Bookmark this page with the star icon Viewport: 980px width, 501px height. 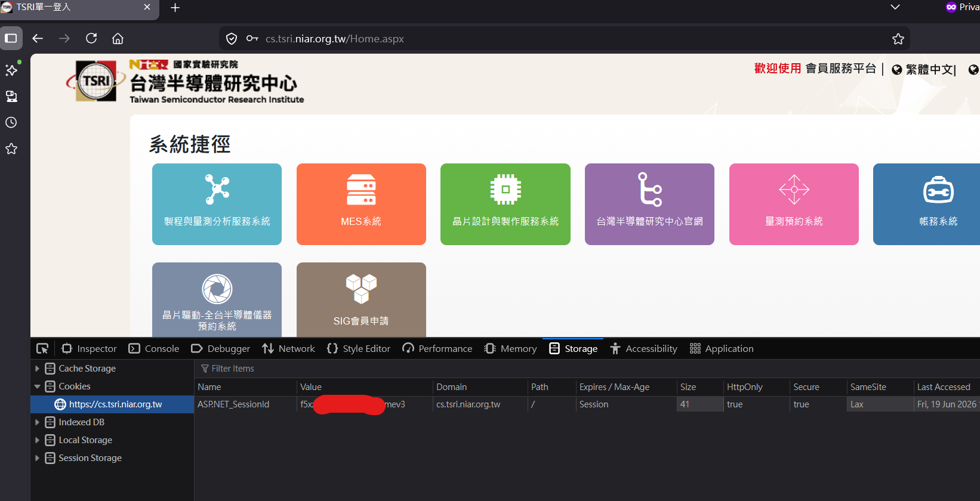pyautogui.click(x=898, y=39)
